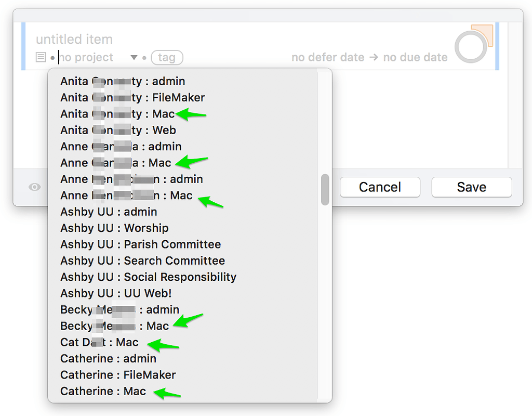Select 'Ashby UU : Parish Committee' entry

(x=140, y=244)
